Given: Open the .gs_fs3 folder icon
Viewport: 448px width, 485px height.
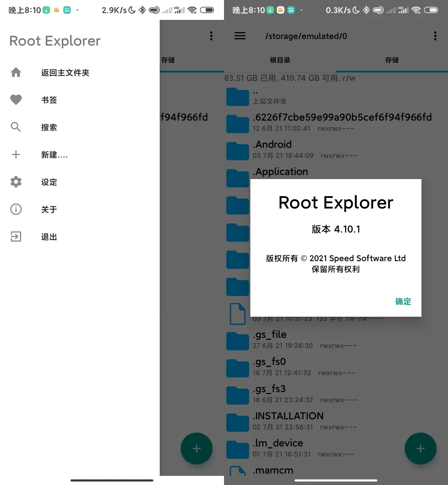Looking at the screenshot, I should 237,395.
